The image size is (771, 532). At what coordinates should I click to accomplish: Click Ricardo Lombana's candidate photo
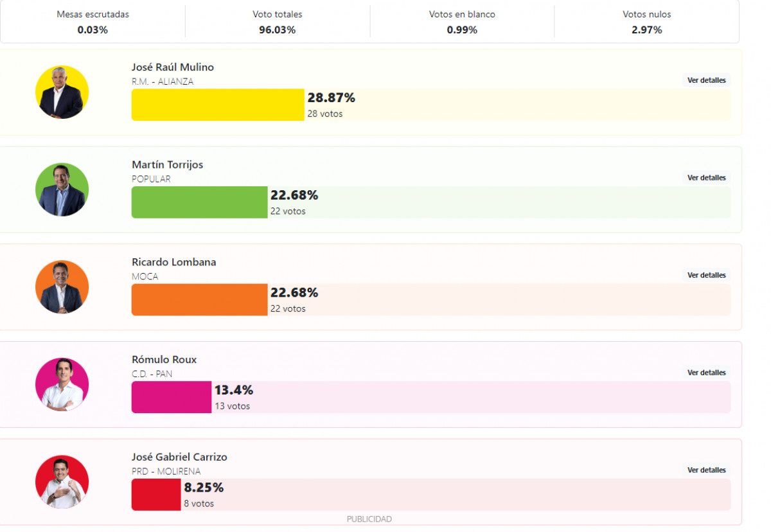[62, 287]
